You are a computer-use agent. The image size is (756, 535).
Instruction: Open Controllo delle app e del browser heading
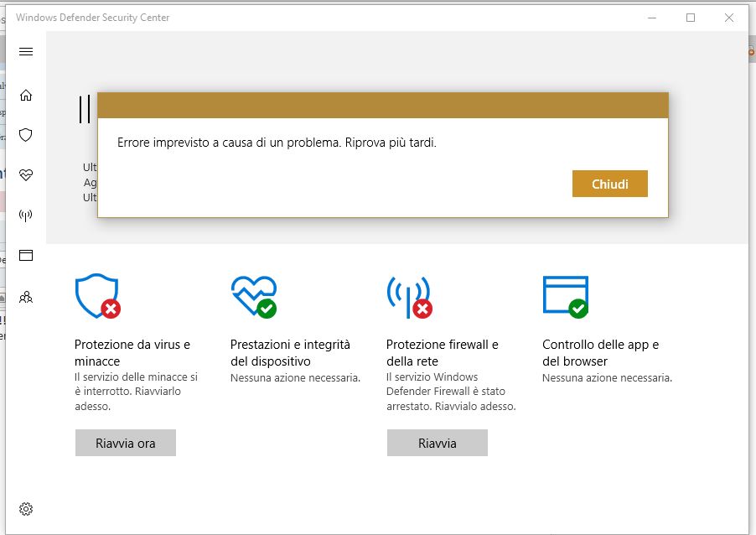(x=600, y=353)
